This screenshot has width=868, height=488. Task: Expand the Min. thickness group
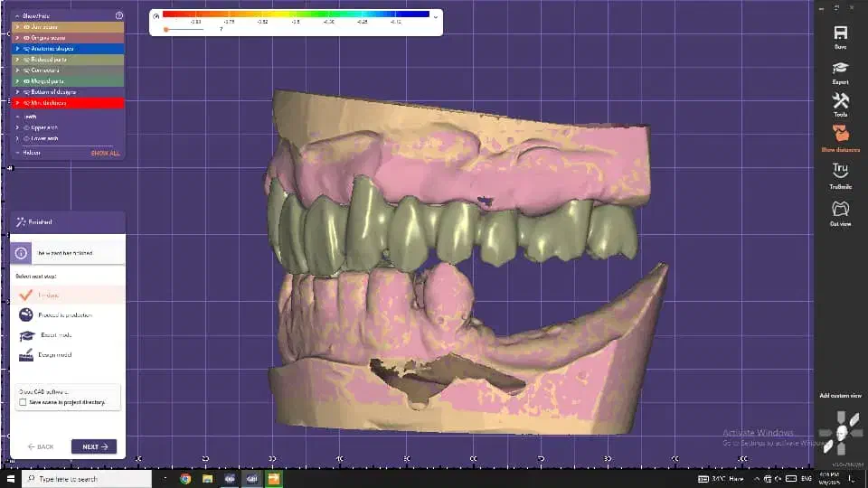coord(18,103)
